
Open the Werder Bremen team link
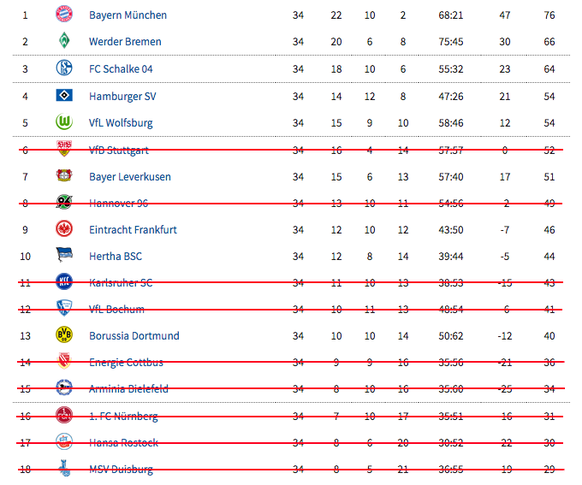tap(125, 42)
